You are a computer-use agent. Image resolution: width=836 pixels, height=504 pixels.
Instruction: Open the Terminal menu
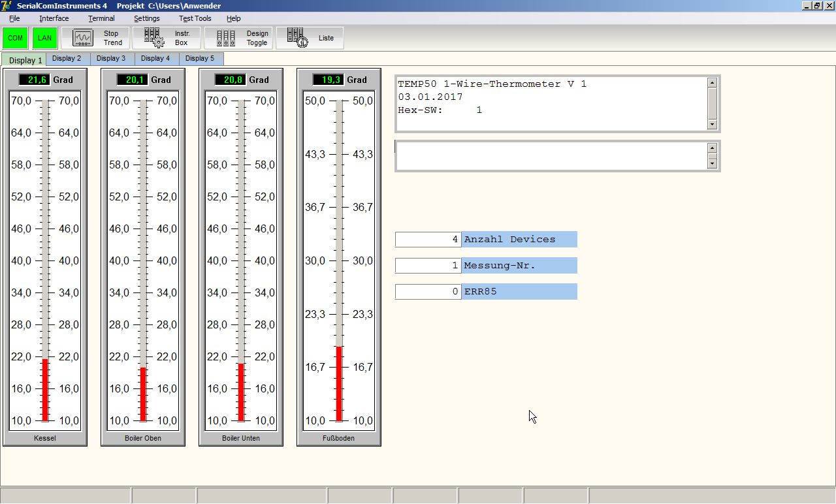(101, 18)
